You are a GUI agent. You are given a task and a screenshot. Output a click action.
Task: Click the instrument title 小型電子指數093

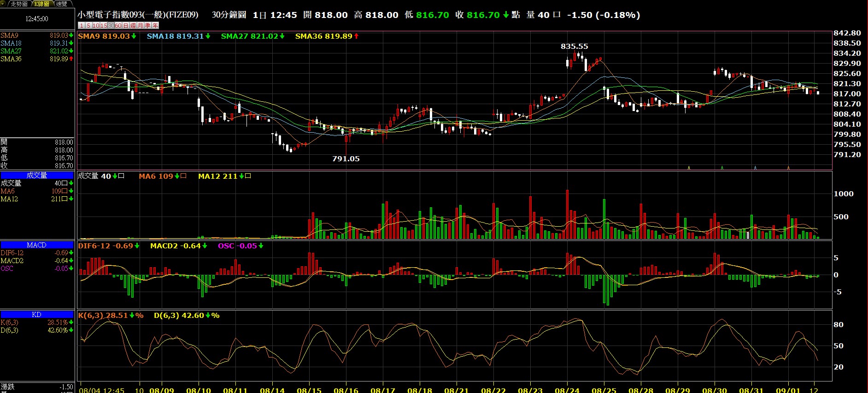(x=138, y=15)
